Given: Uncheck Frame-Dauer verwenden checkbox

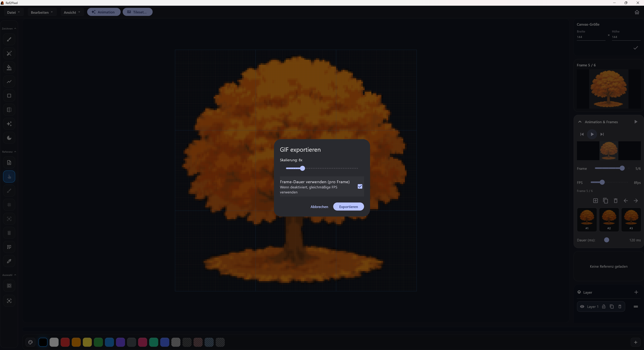Looking at the screenshot, I should 360,187.
